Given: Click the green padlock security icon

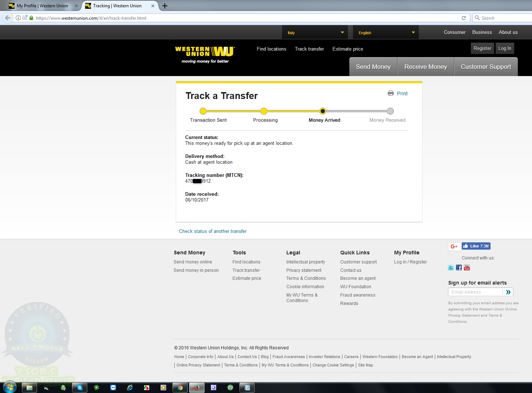Looking at the screenshot, I should point(31,18).
